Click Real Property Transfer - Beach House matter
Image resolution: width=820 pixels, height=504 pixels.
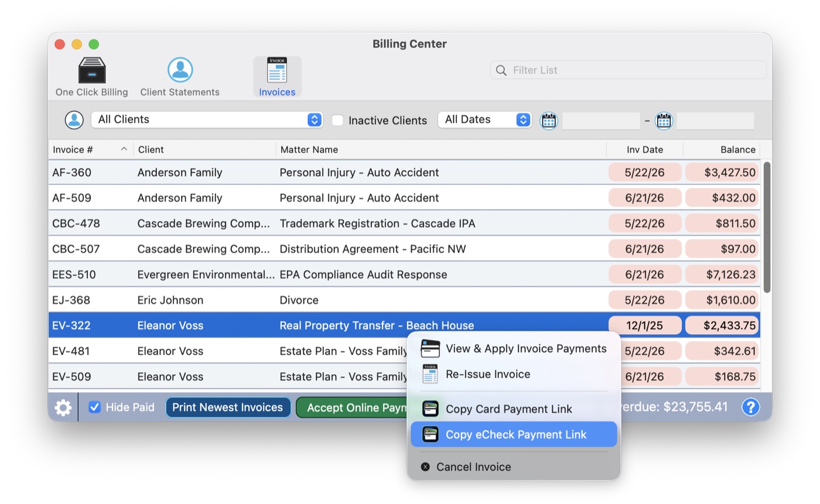point(377,325)
